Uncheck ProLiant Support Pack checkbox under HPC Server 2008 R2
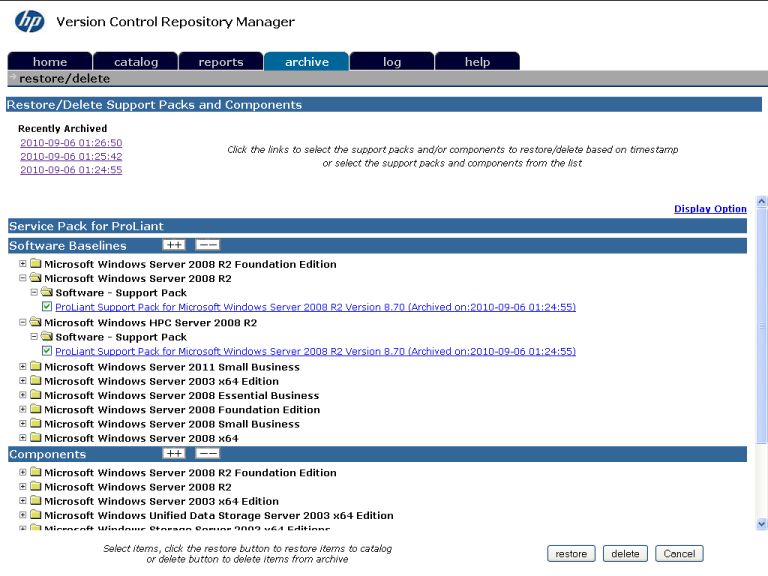Image resolution: width=768 pixels, height=576 pixels. [47, 351]
